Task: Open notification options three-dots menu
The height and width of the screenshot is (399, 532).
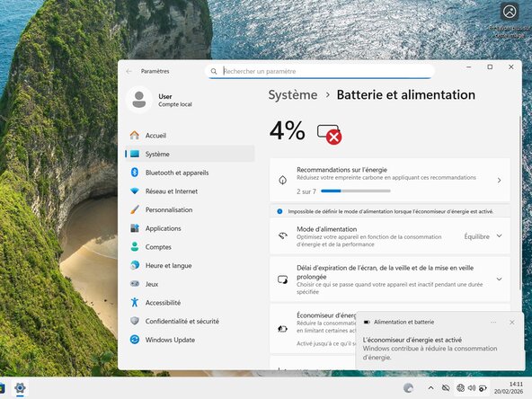Action: pos(493,322)
